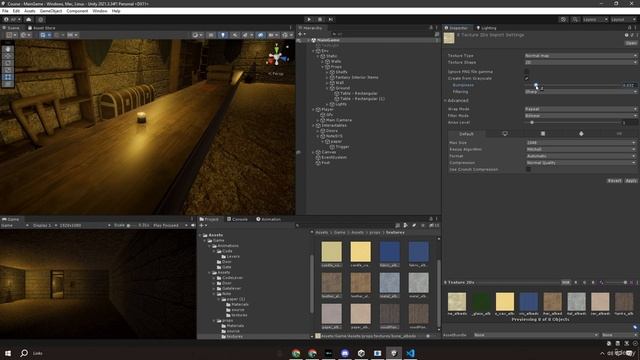
Task: Select the standalone monitor platform tab
Action: [505, 133]
